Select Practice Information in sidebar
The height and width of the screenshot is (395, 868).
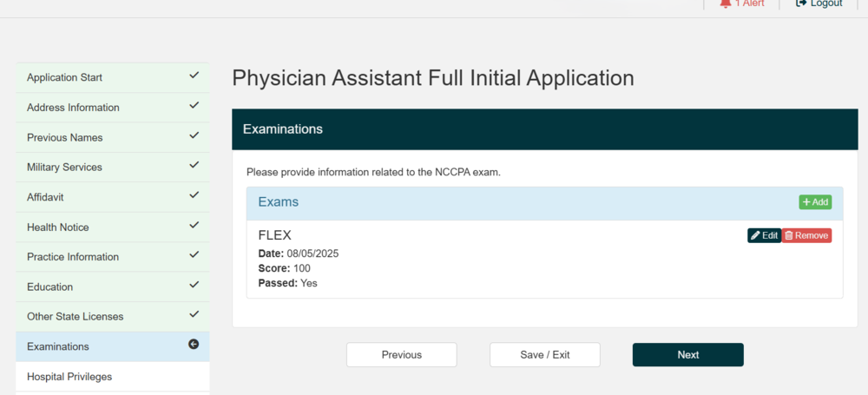72,257
